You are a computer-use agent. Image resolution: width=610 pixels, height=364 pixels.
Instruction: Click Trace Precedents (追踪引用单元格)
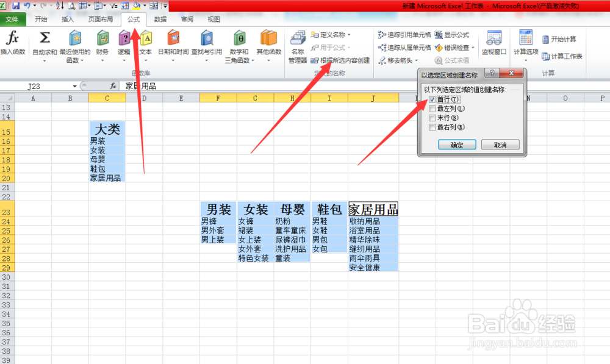[404, 35]
